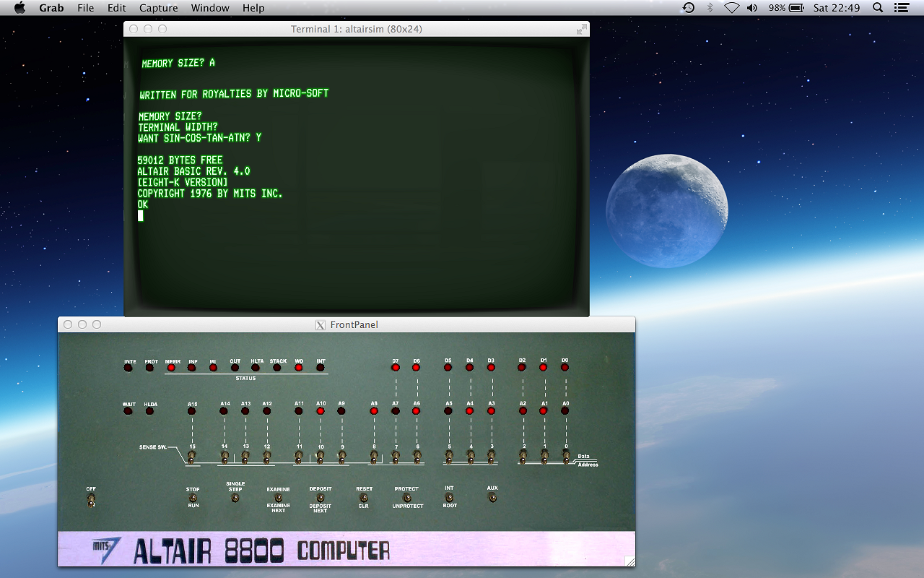This screenshot has width=924, height=578.
Task: Flip the RESET/CLR switch
Action: click(363, 497)
